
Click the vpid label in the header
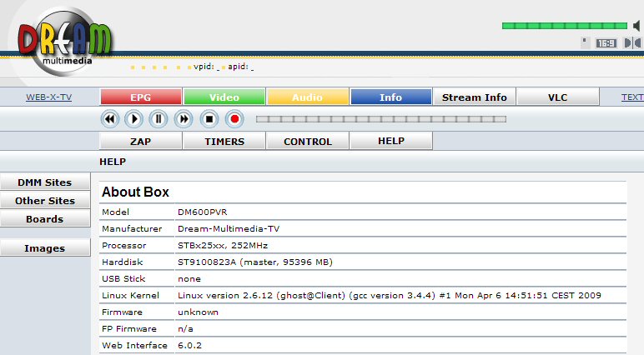pyautogui.click(x=204, y=67)
